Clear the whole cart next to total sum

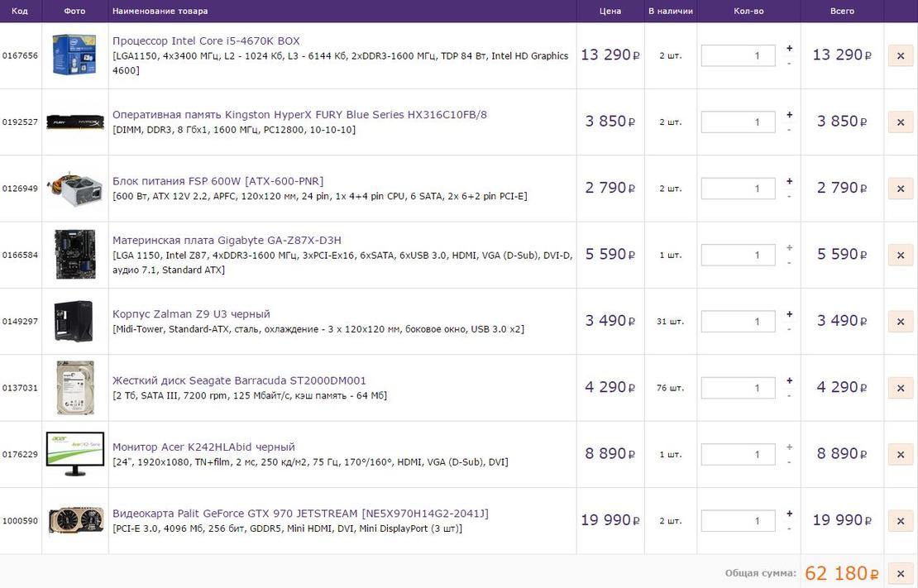pos(901,573)
